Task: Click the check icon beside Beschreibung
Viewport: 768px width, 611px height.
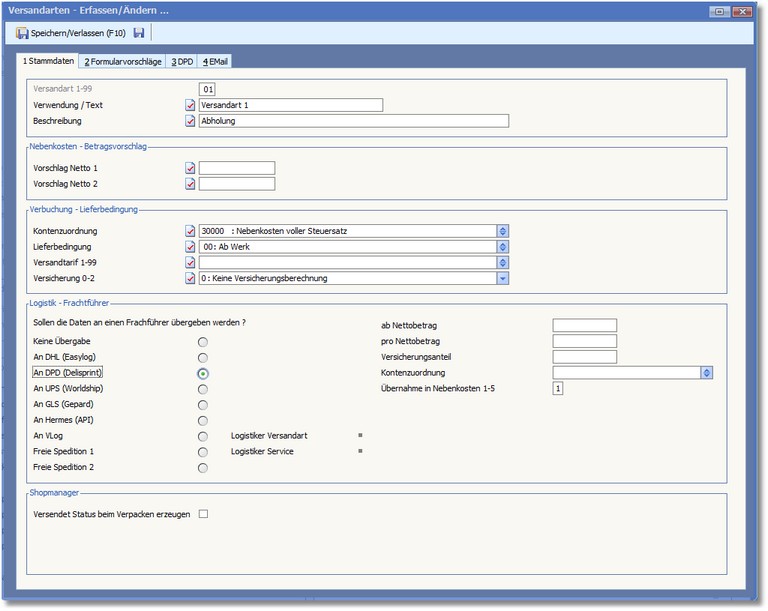Action: pyautogui.click(x=190, y=121)
